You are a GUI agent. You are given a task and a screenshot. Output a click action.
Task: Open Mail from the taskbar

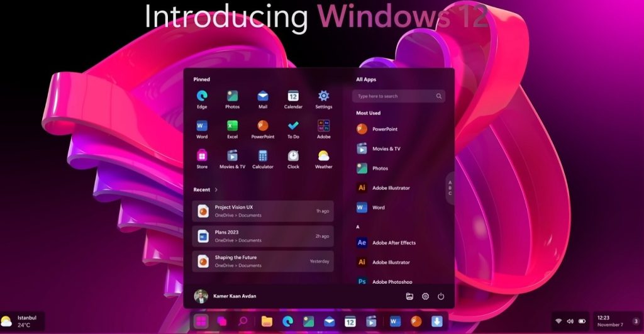(x=330, y=321)
